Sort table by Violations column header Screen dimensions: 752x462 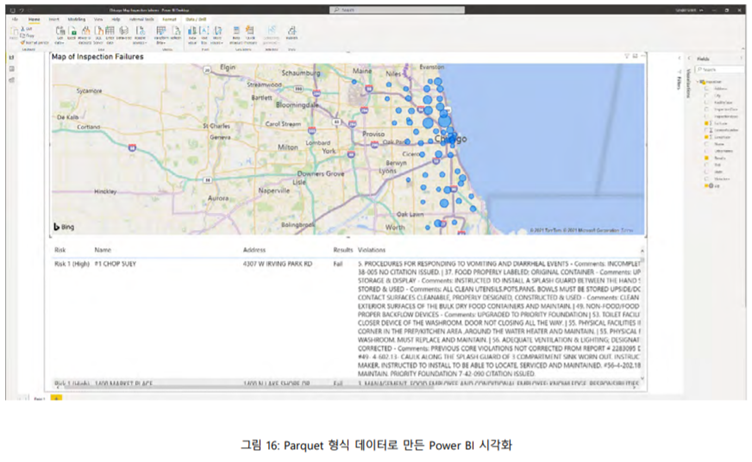tap(372, 250)
